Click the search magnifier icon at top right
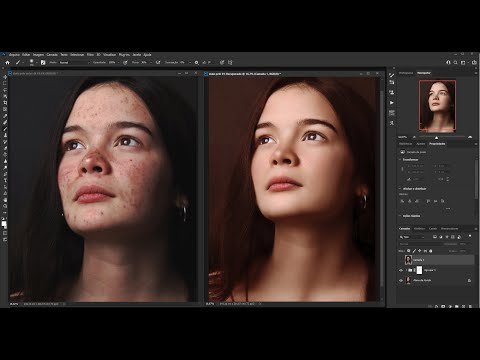This screenshot has width=480, height=360. pyautogui.click(x=455, y=62)
